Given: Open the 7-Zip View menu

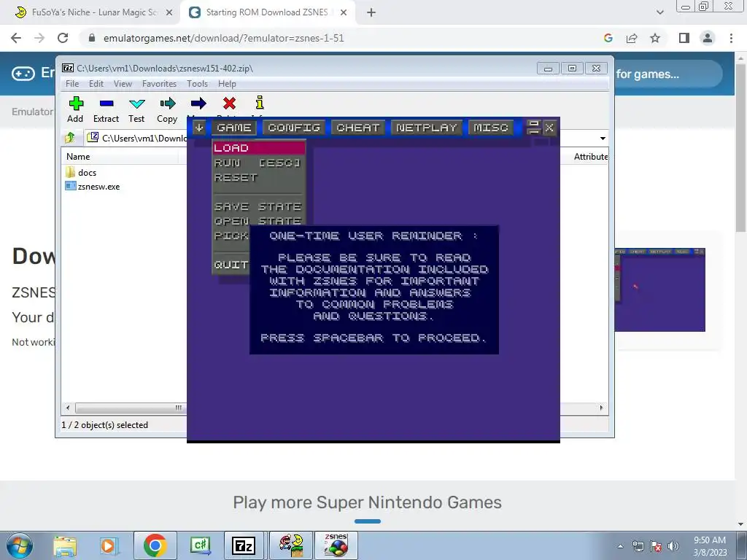Looking at the screenshot, I should coord(123,84).
